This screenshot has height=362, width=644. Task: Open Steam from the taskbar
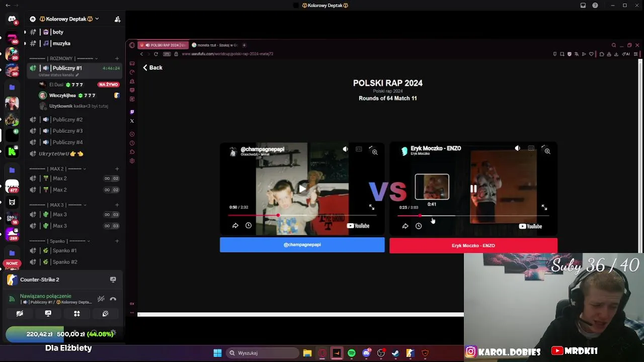point(395,353)
